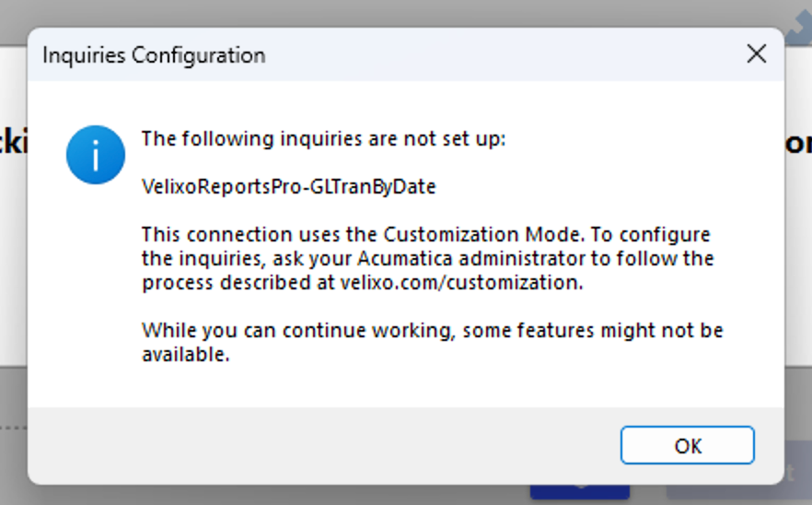Click the dark blue button below the dialog
This screenshot has width=812, height=505.
pos(579,491)
